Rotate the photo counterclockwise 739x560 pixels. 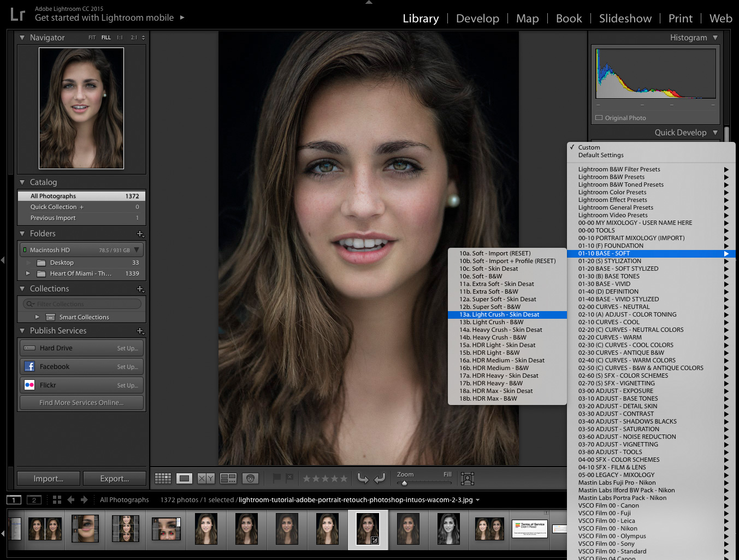coord(364,478)
